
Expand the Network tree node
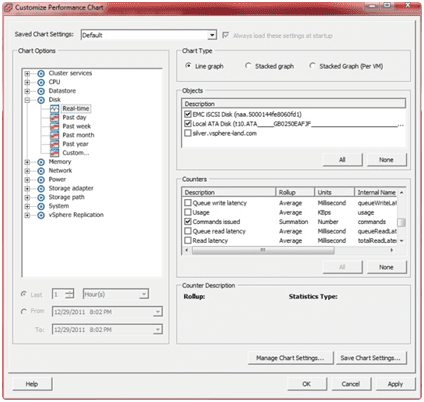pos(27,171)
